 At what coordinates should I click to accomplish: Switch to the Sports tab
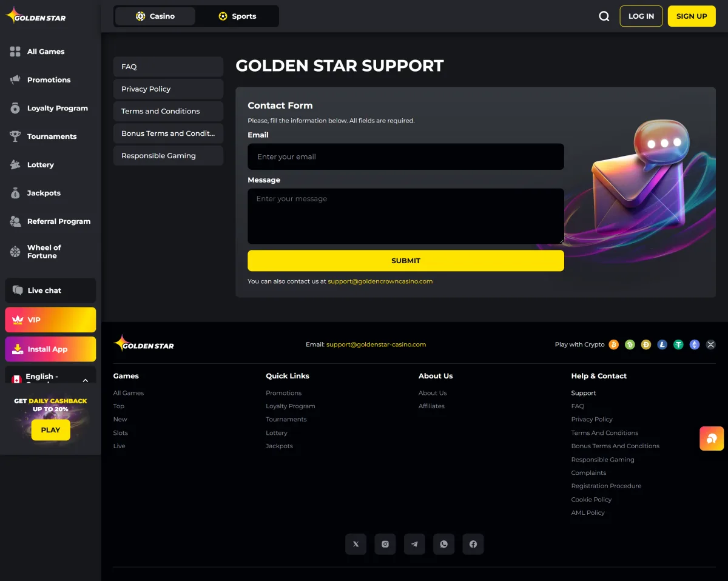click(x=237, y=16)
